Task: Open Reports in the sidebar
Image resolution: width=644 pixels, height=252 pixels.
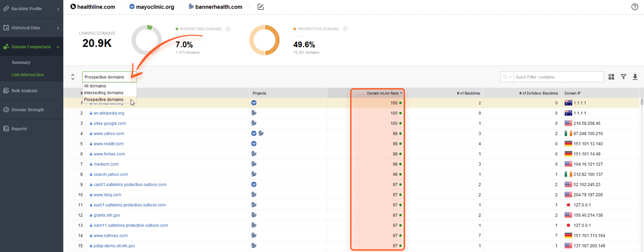Action: (31, 129)
